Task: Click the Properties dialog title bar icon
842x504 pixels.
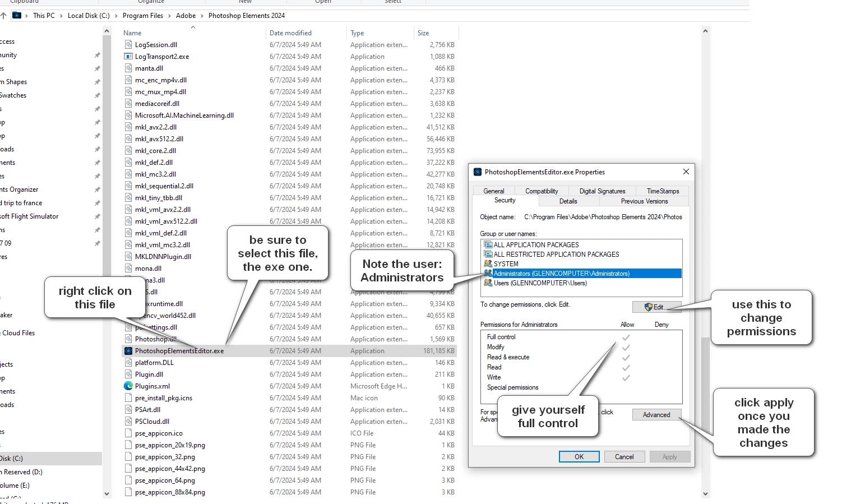Action: (x=478, y=172)
